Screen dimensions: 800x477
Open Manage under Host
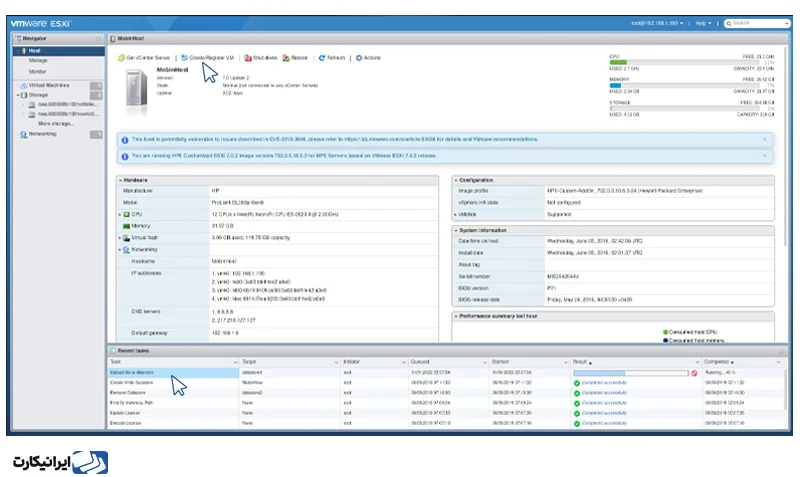coord(38,61)
